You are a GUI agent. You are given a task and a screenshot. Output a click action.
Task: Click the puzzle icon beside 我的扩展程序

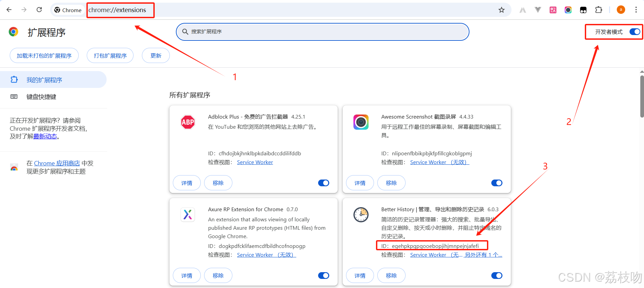[x=14, y=79]
